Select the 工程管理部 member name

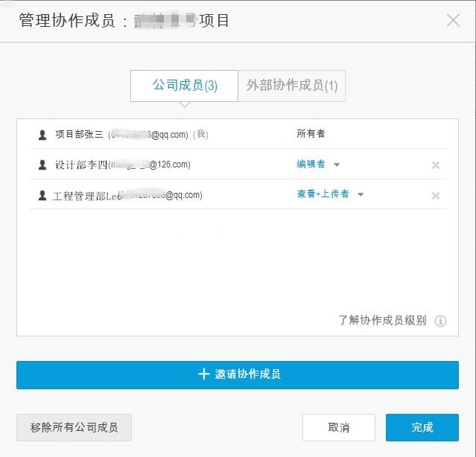(86, 196)
